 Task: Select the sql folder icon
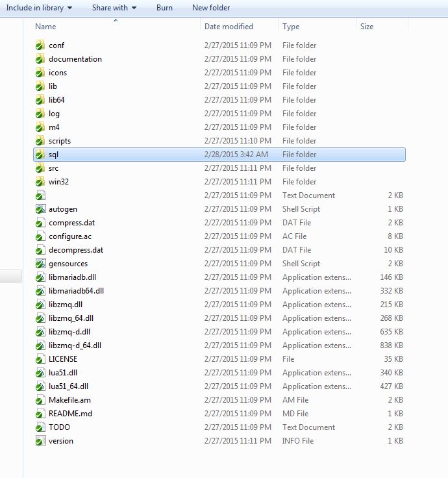pos(40,155)
